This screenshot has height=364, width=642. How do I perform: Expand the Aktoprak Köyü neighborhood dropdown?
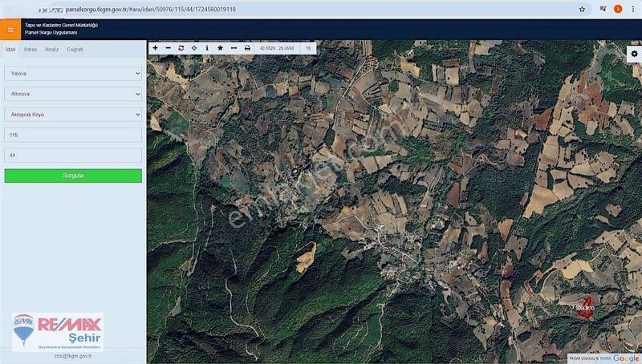73,115
